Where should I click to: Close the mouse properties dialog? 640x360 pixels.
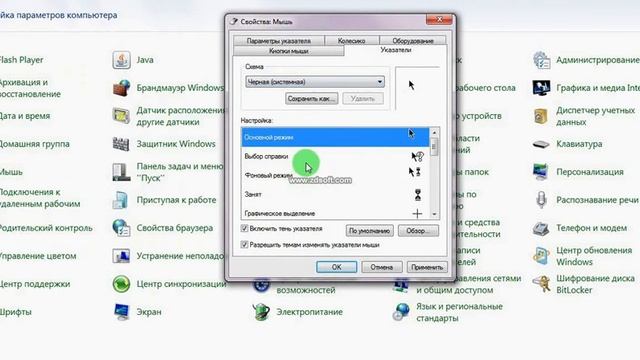coord(439,19)
